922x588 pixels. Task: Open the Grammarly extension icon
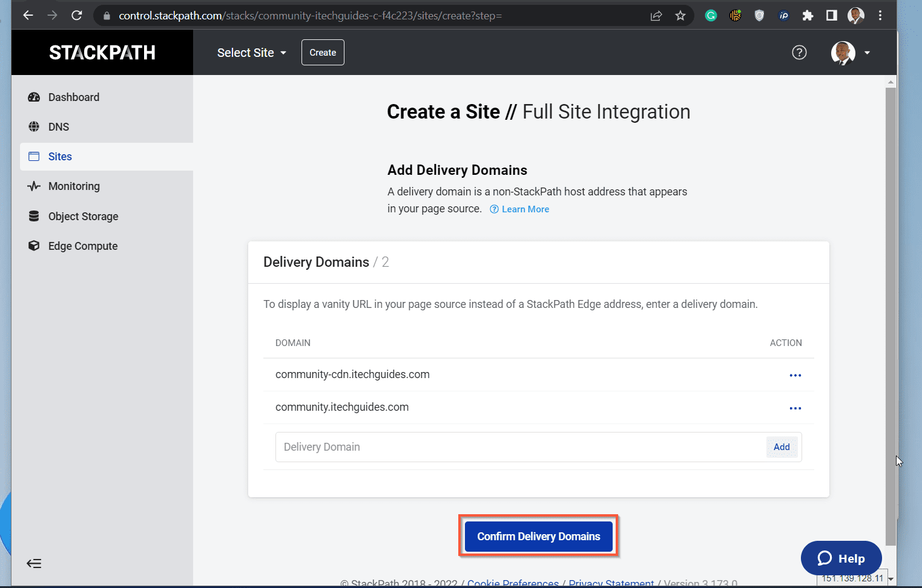pos(711,16)
